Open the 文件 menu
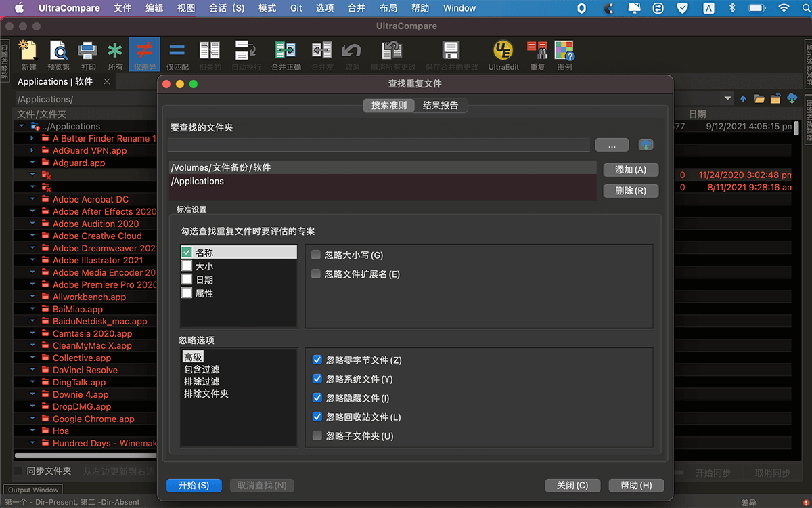The image size is (812, 508). tap(122, 8)
